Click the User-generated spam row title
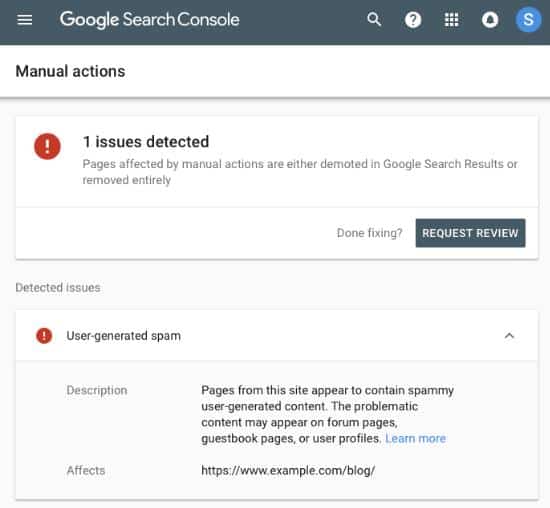550x508 pixels. (x=123, y=336)
